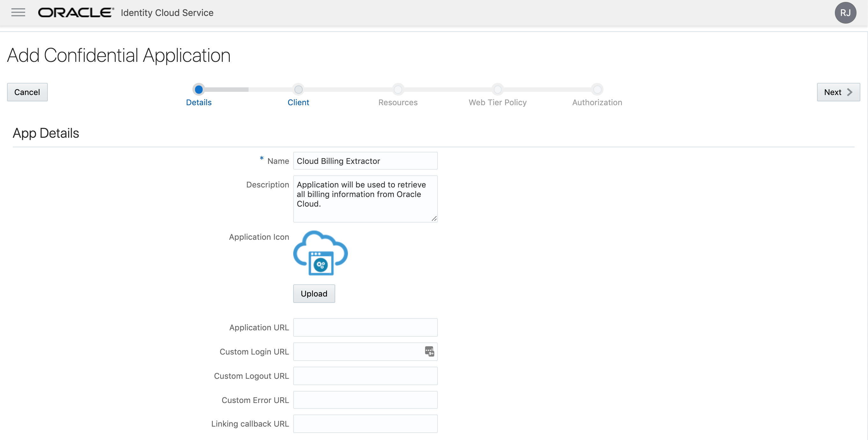Click the Details step circle marker
Screen dimensions: 868x440
pos(199,89)
